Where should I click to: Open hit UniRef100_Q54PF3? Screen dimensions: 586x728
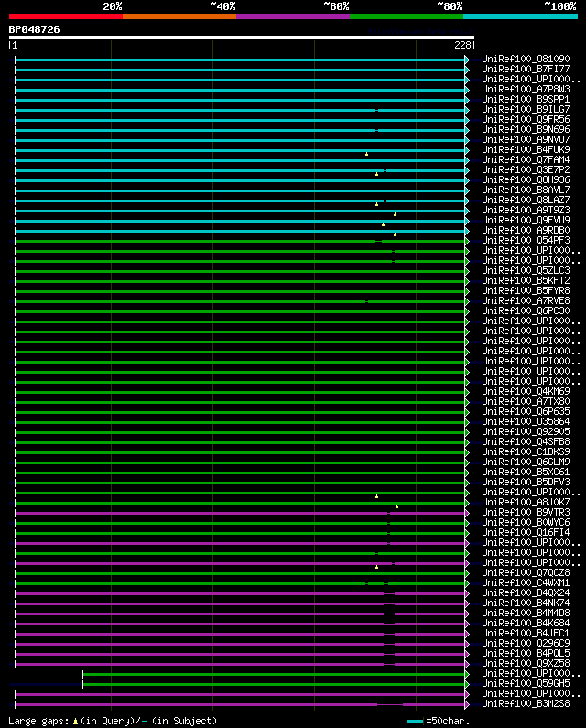[x=526, y=241]
